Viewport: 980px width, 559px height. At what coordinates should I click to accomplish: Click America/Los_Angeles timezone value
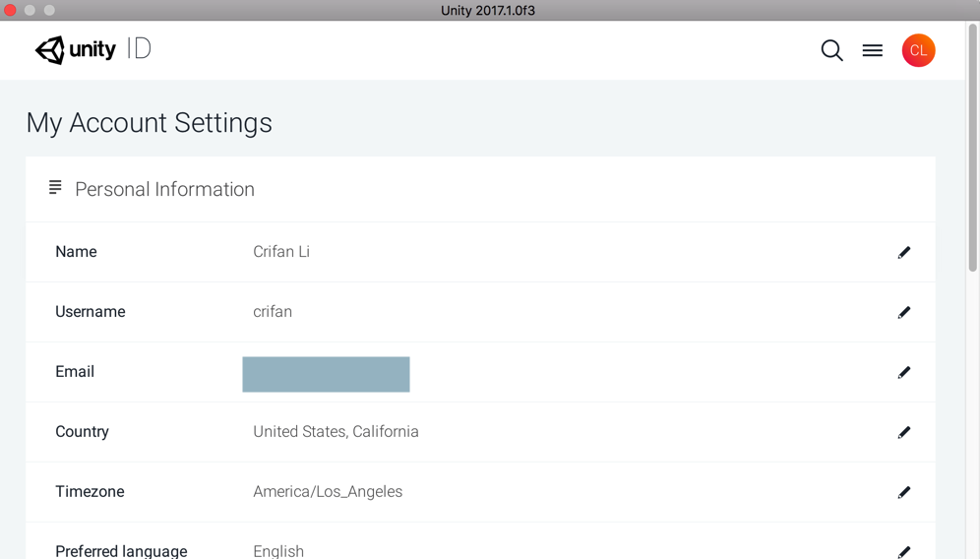pyautogui.click(x=328, y=492)
